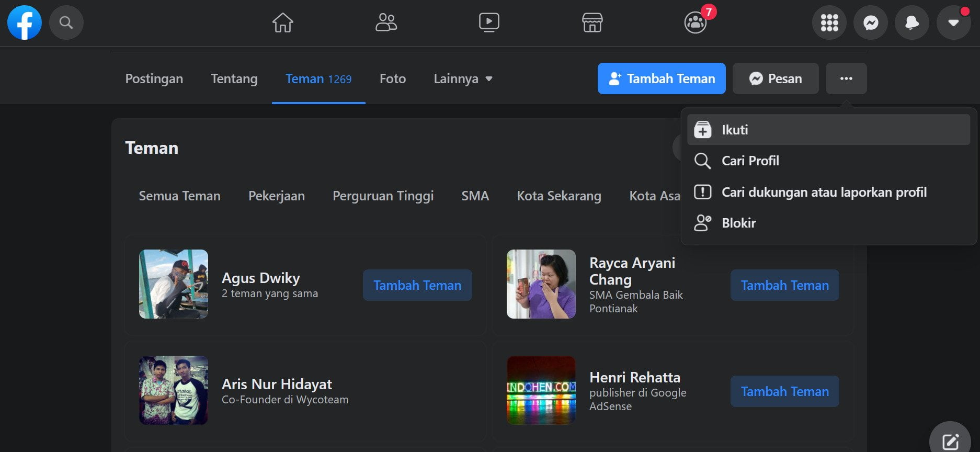The height and width of the screenshot is (452, 980).
Task: Select Blokir from the menu
Action: (x=828, y=223)
